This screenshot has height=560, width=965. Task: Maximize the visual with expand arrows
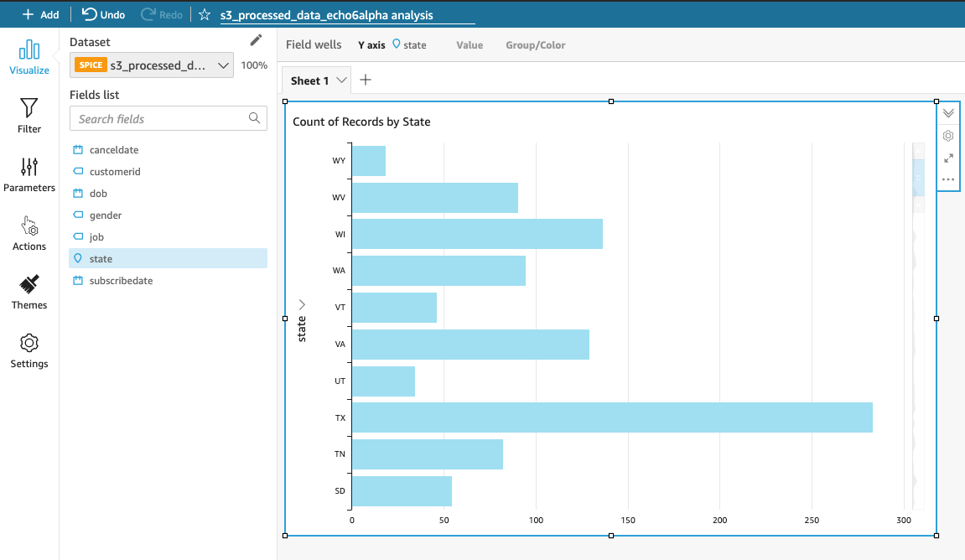pyautogui.click(x=948, y=158)
